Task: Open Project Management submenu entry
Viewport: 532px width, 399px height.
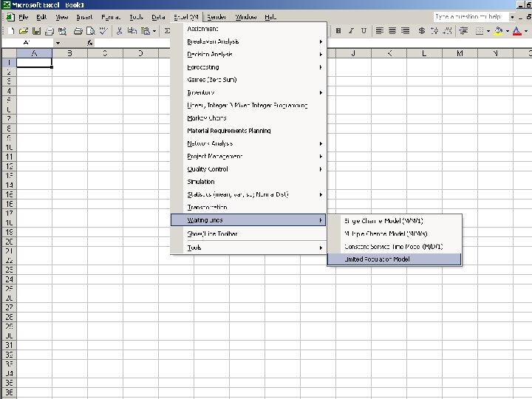Action: [248, 156]
